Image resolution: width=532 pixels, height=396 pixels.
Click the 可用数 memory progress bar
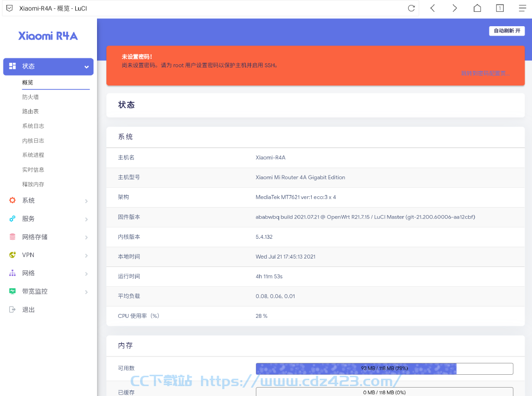point(385,368)
